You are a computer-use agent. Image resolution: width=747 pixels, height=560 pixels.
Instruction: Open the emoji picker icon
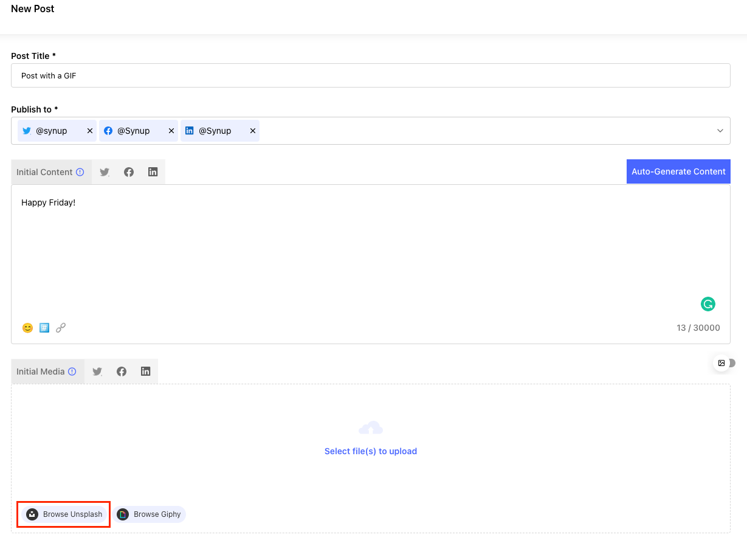pyautogui.click(x=27, y=328)
